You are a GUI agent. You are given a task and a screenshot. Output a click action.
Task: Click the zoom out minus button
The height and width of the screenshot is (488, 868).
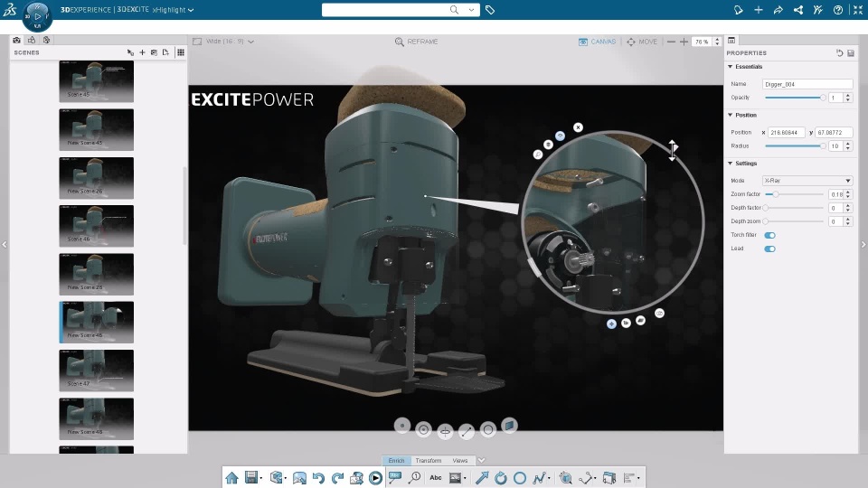671,42
